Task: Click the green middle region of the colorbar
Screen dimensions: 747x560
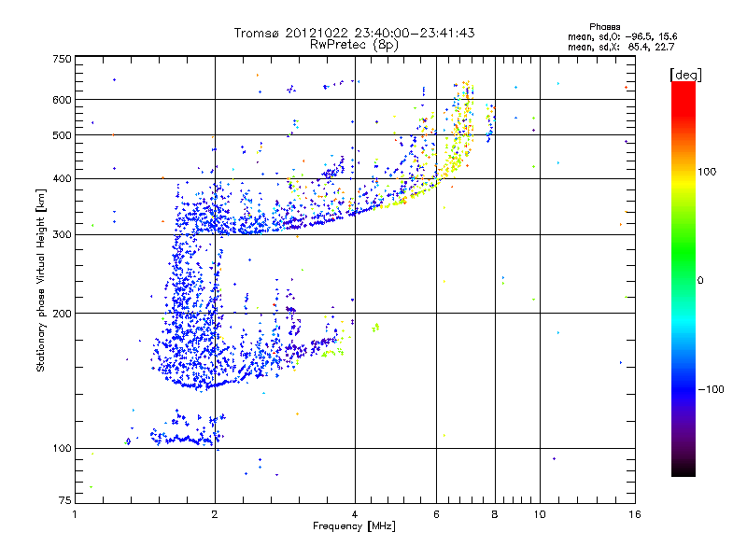Action: click(684, 258)
